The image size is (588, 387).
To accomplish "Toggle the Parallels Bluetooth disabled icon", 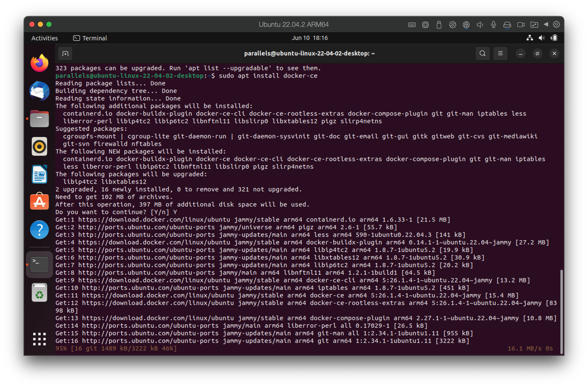I will point(452,24).
